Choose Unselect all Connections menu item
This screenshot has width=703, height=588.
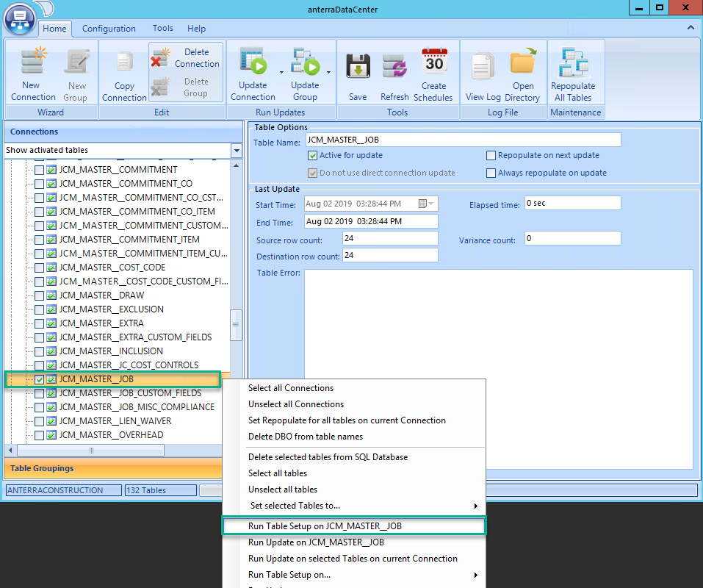[354, 404]
